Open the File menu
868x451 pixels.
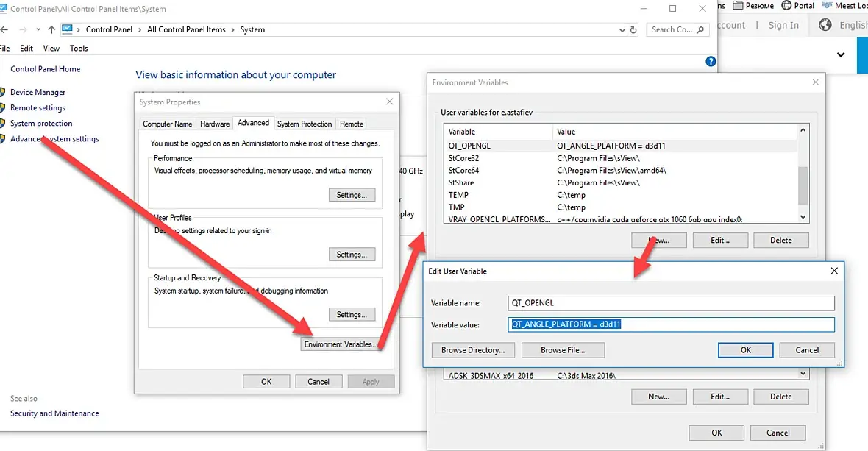(5, 48)
